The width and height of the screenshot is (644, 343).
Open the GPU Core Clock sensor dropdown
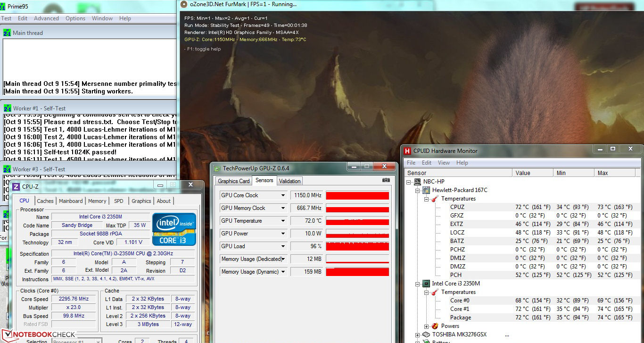point(283,195)
